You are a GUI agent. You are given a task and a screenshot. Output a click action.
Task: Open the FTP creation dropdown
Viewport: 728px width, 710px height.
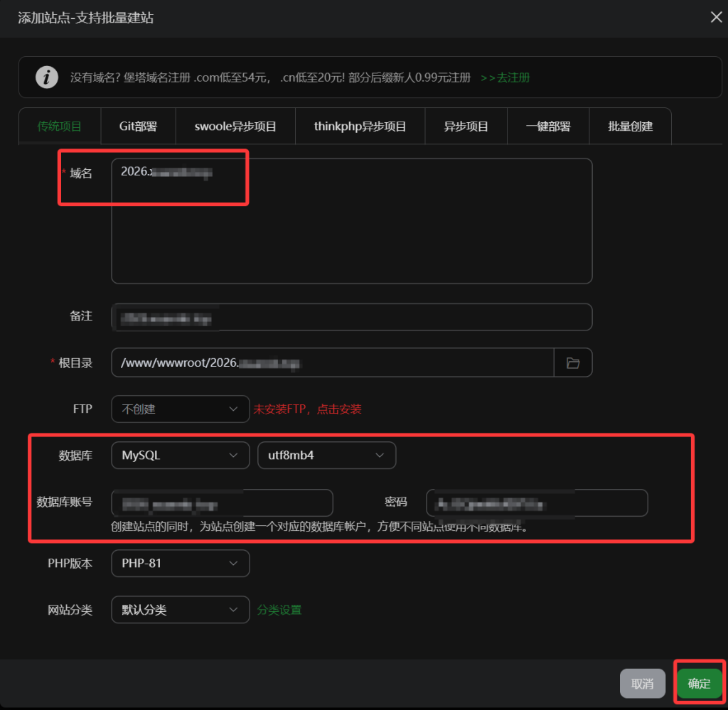pyautogui.click(x=180, y=409)
